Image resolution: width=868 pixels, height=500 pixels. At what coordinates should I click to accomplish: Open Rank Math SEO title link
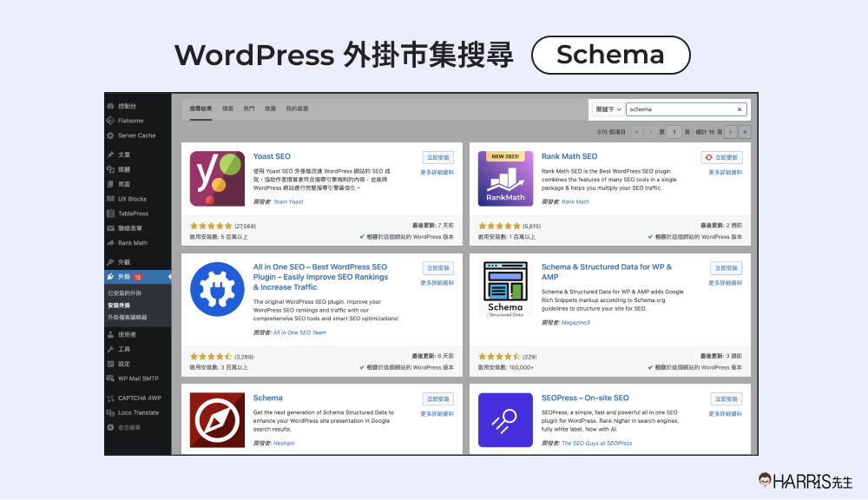pyautogui.click(x=569, y=157)
